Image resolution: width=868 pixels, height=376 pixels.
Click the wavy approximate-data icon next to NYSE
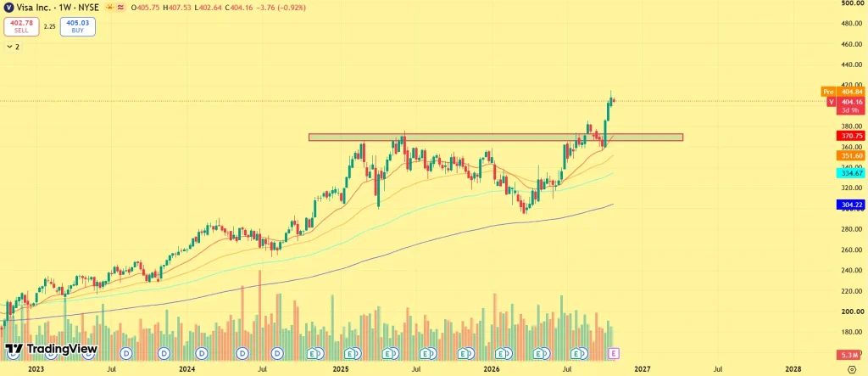pyautogui.click(x=120, y=8)
